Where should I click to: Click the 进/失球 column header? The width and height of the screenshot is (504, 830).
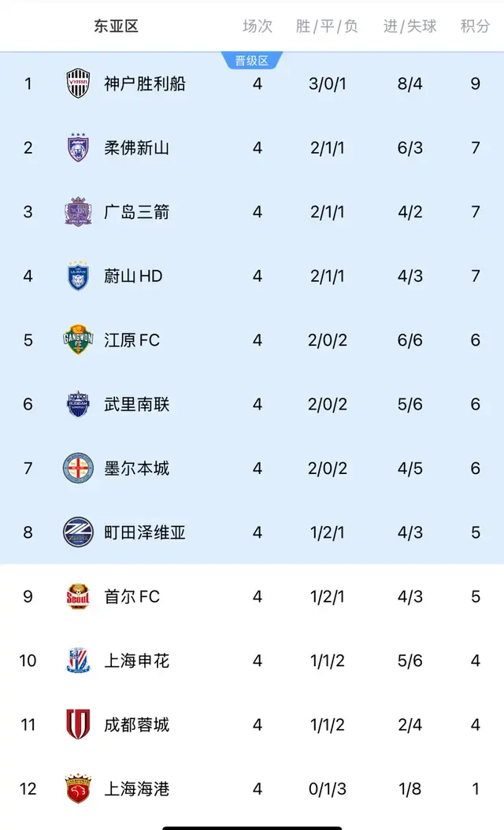[x=409, y=26]
